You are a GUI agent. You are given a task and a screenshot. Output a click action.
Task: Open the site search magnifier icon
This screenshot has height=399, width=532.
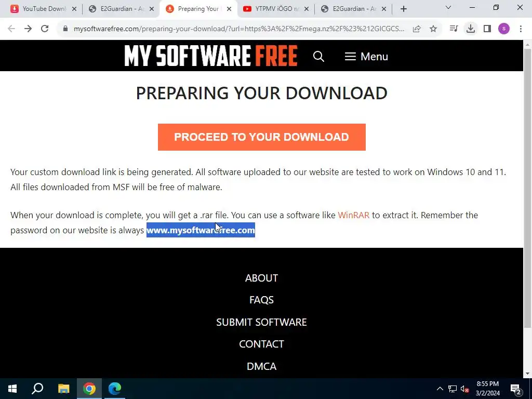click(318, 56)
